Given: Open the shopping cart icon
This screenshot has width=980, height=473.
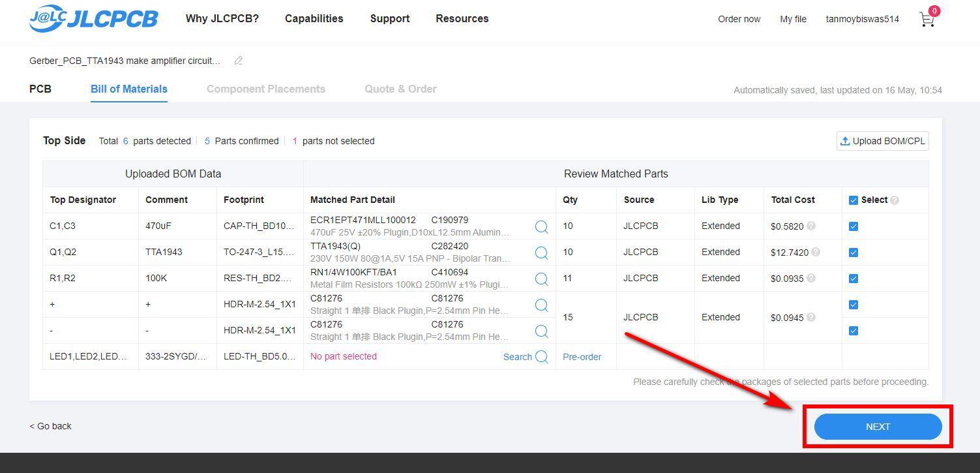Looking at the screenshot, I should [927, 20].
